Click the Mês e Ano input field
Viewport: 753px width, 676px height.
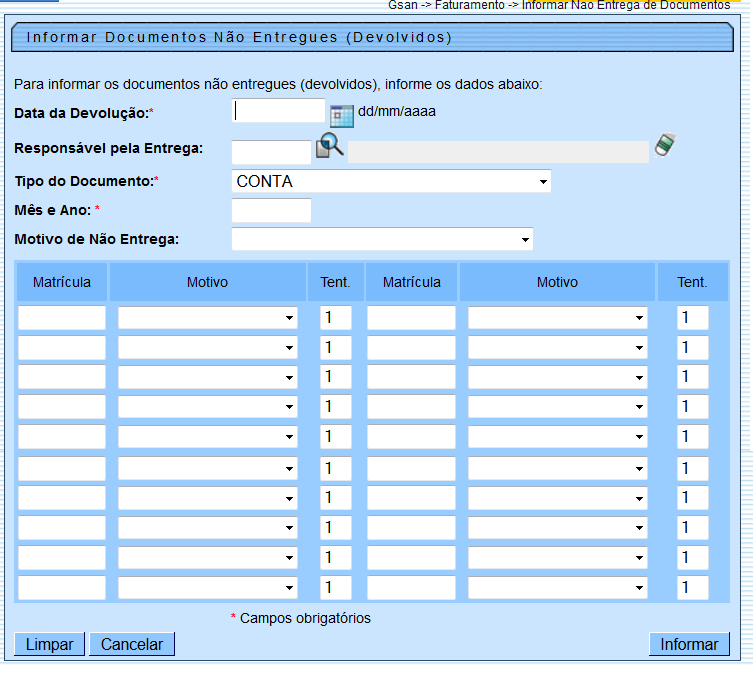click(271, 211)
